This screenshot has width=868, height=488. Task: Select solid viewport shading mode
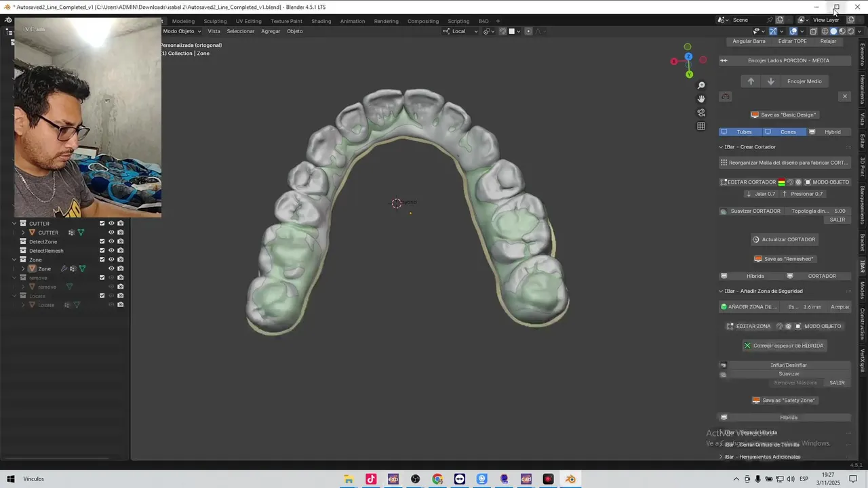[834, 31]
